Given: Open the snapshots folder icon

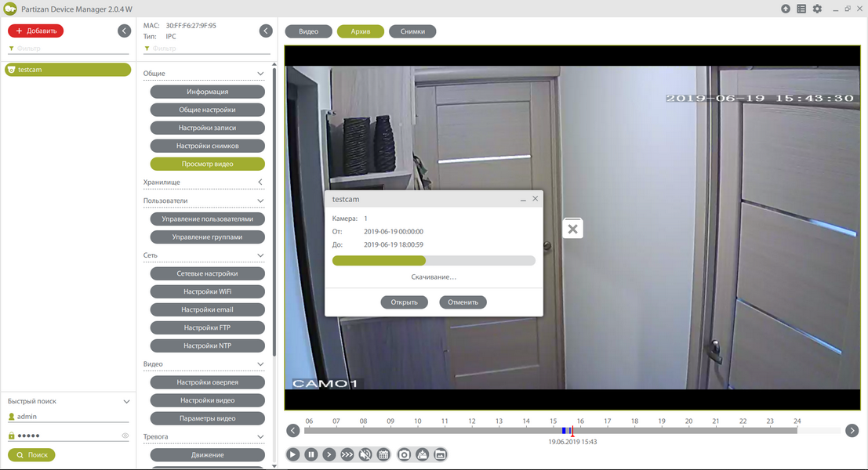Looking at the screenshot, I should click(440, 454).
